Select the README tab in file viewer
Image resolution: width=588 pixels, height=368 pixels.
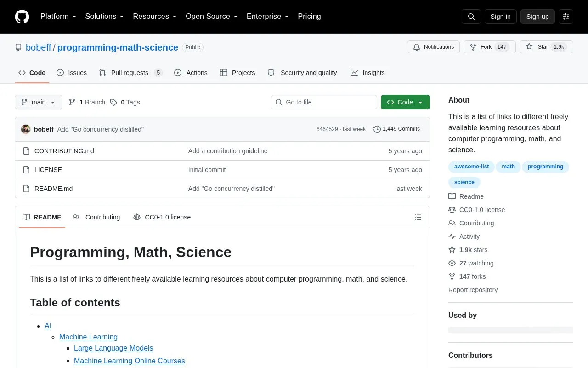pyautogui.click(x=42, y=217)
